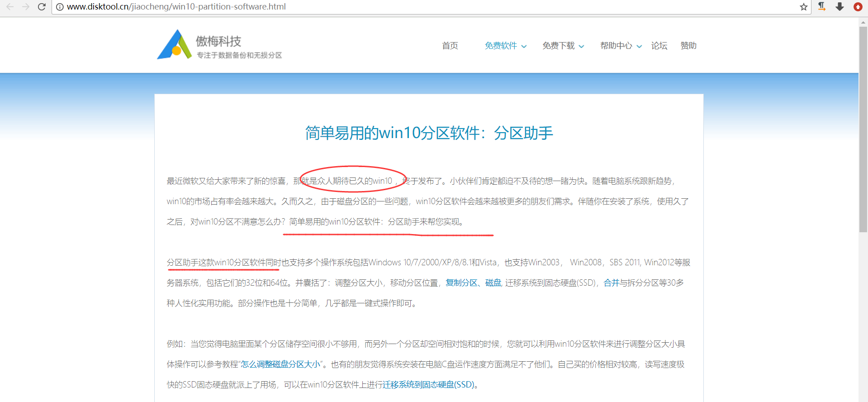Viewport: 868px width, 402px height.
Task: Click the red circular extension icon
Action: [858, 7]
